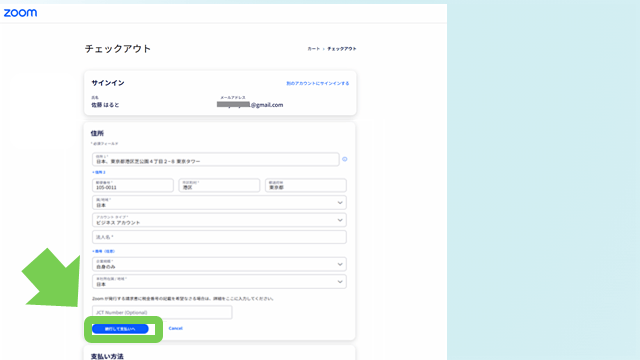Image resolution: width=640 pixels, height=360 pixels.
Task: Click the empty 法人名 company name field
Action: 219,237
